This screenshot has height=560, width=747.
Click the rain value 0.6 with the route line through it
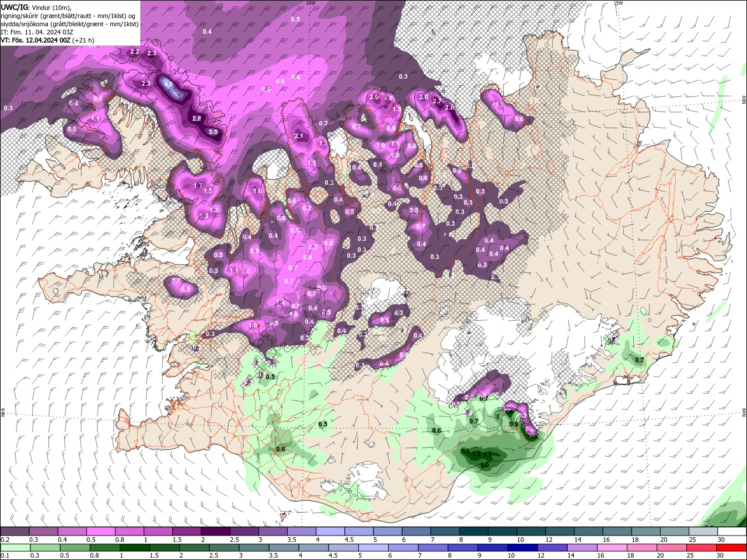(281, 449)
